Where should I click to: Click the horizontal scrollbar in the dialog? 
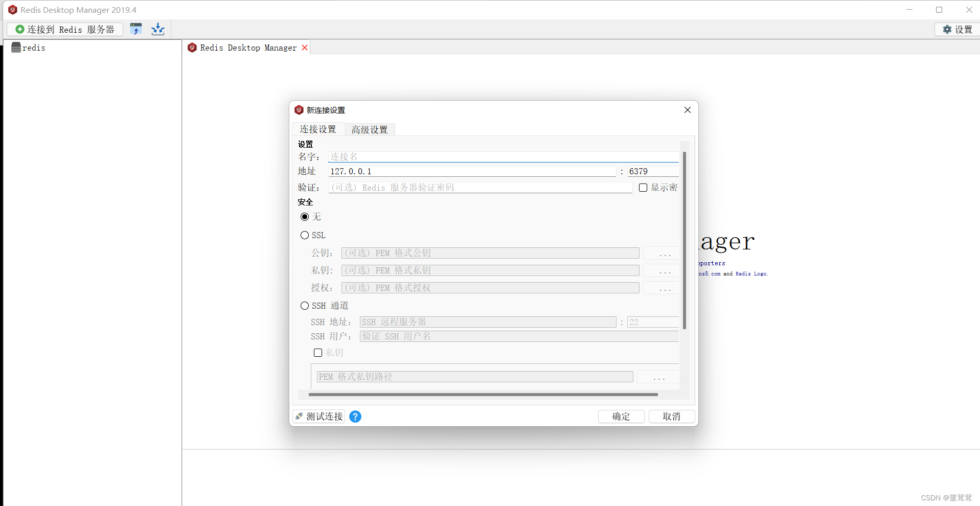click(x=483, y=395)
